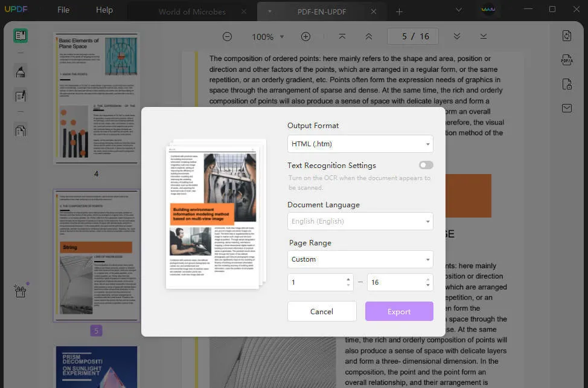This screenshot has width=588, height=388.
Task: Open the PDF/A conversion icon
Action: coord(566,60)
